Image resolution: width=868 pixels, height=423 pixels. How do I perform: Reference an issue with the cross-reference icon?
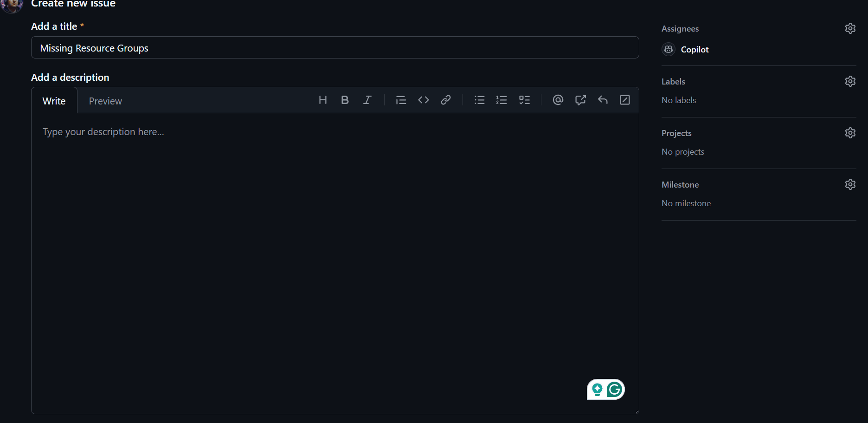[580, 100]
